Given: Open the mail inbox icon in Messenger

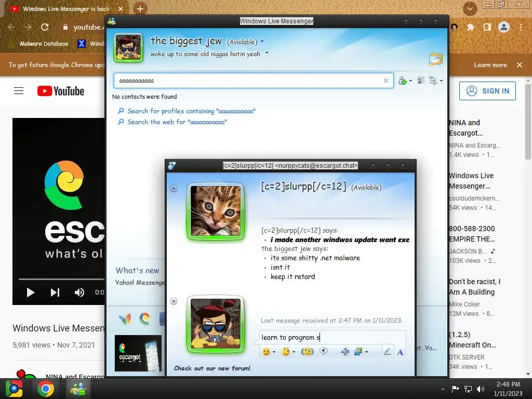Looking at the screenshot, I should coord(436,59).
